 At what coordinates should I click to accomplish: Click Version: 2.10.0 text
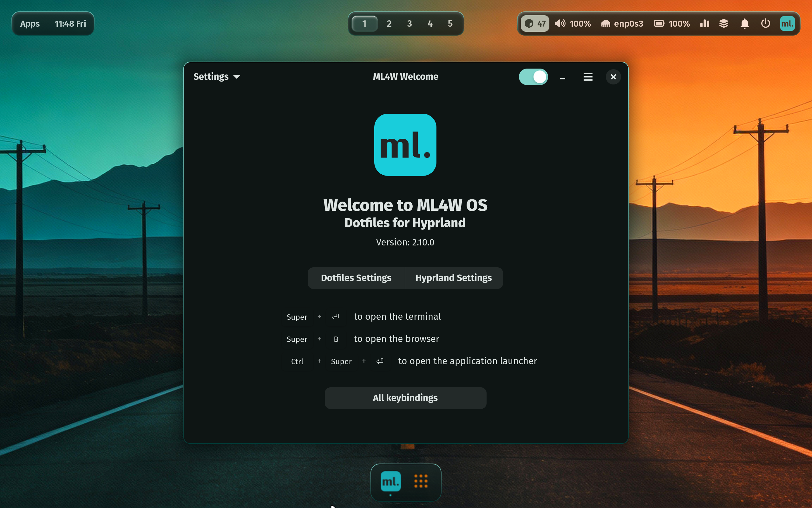405,242
